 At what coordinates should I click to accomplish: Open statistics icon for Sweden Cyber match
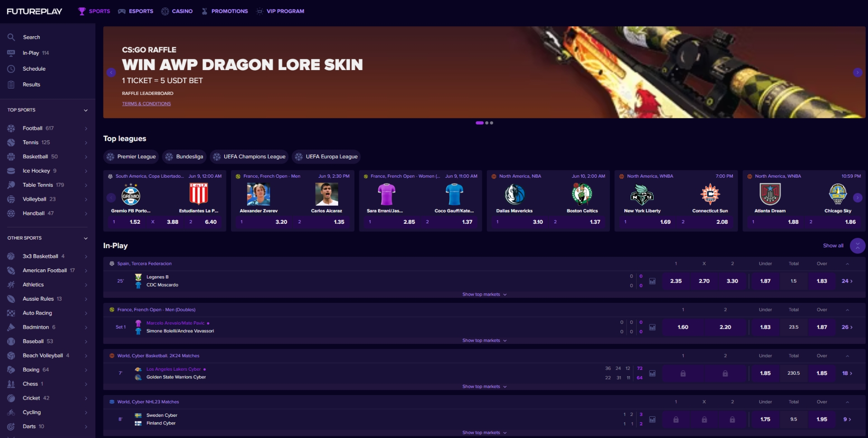click(x=652, y=419)
